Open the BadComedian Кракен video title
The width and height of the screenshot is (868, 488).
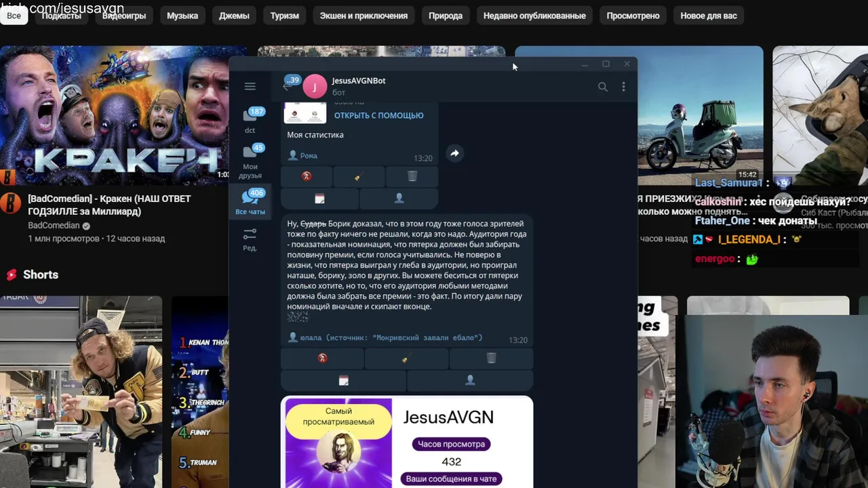[x=109, y=205]
